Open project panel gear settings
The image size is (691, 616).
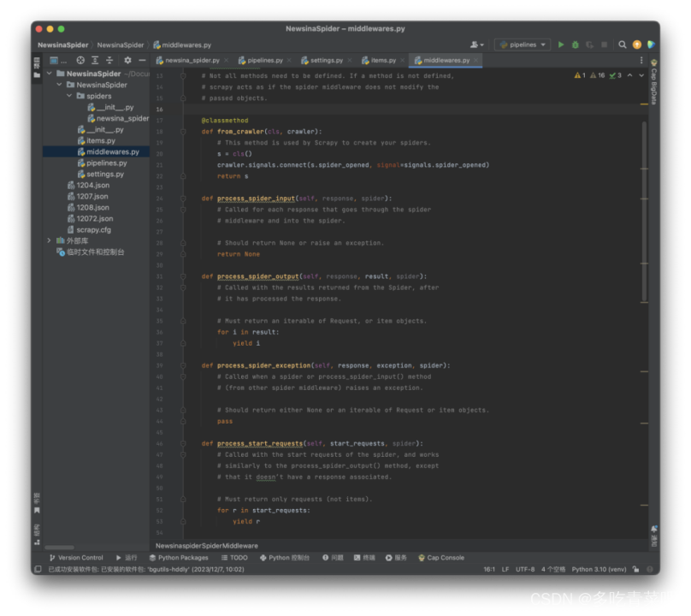point(127,61)
